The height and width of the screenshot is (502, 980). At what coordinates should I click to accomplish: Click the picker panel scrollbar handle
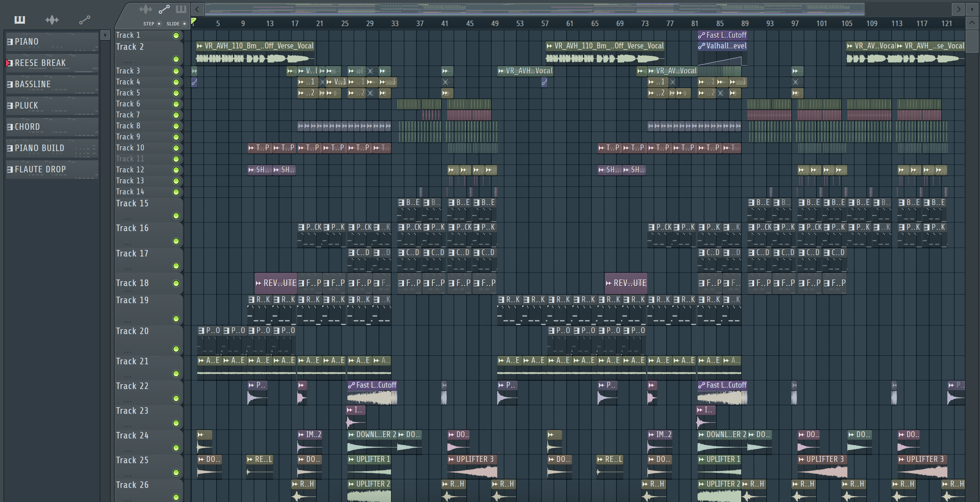click(x=105, y=35)
